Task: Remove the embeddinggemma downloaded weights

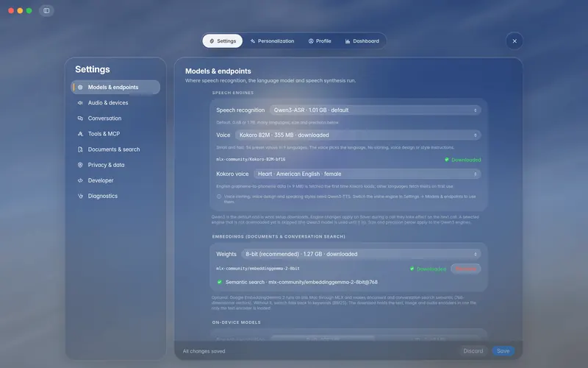Action: tap(466, 269)
